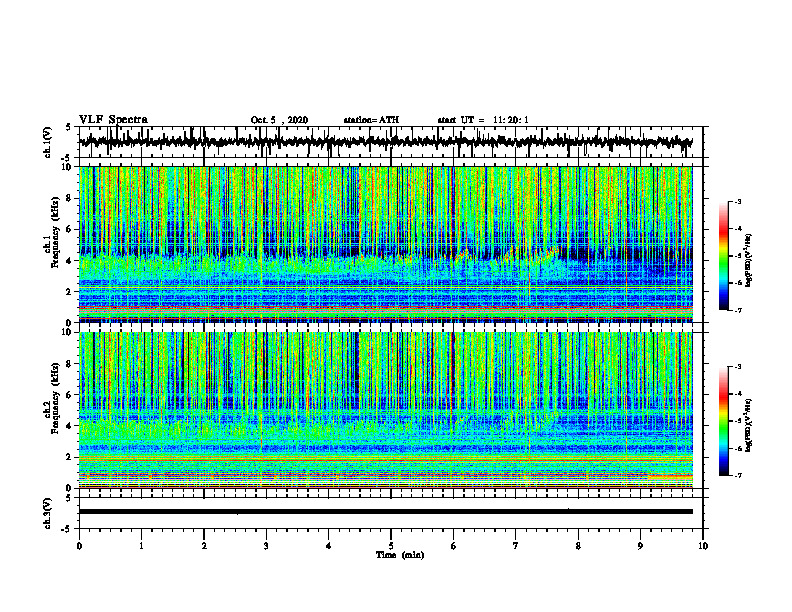Click the "5" tick on the time axis

(391, 546)
